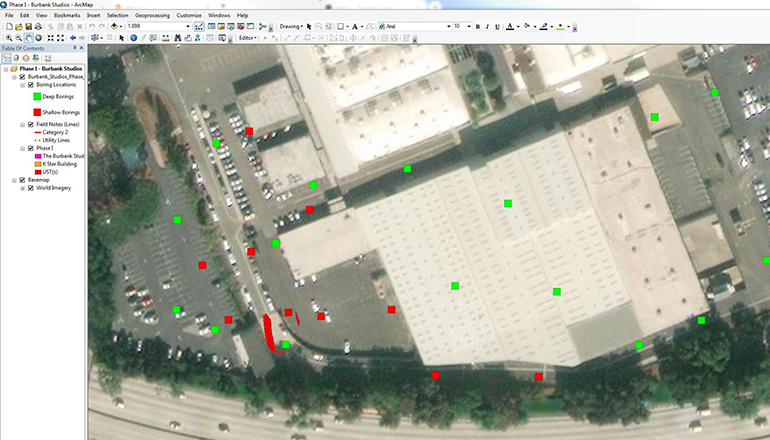Screen dimensions: 770x440
Task: Open the Arial font name dropdown
Action: click(448, 27)
